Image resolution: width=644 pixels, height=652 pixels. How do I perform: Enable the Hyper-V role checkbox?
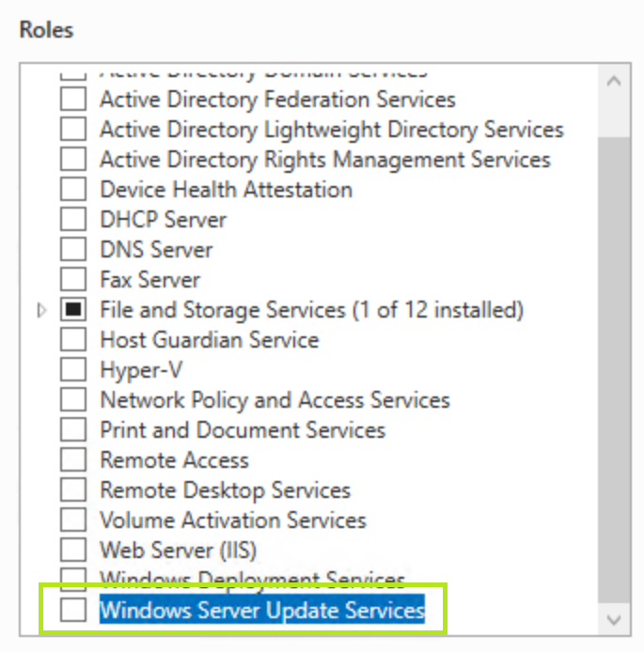click(73, 370)
